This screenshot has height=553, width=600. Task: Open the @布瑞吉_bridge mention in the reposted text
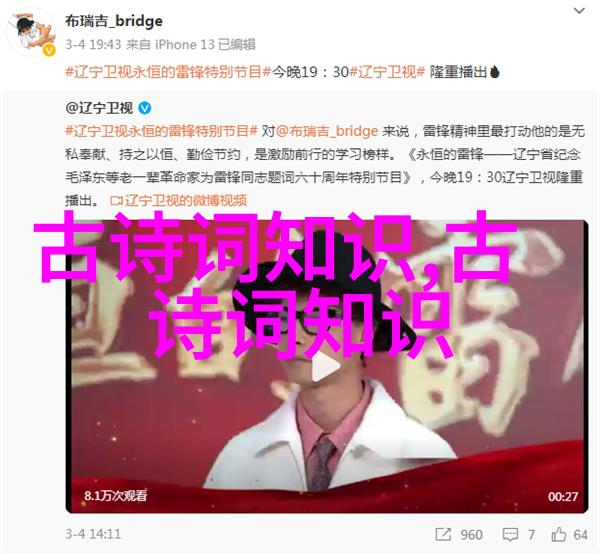[327, 131]
